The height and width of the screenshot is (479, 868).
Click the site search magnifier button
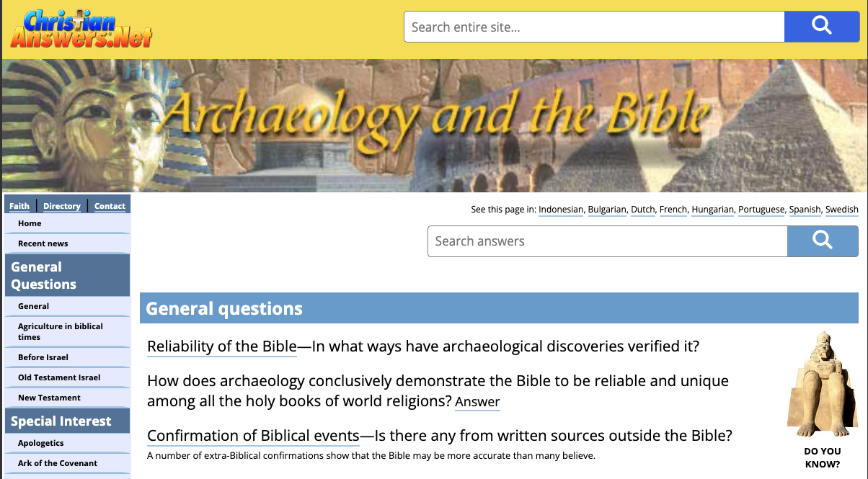(x=821, y=27)
